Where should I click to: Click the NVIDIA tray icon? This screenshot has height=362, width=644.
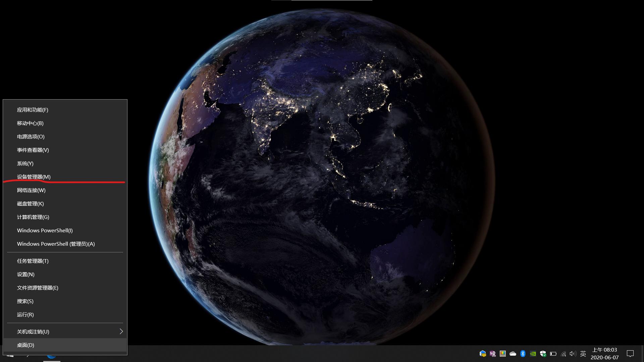533,354
